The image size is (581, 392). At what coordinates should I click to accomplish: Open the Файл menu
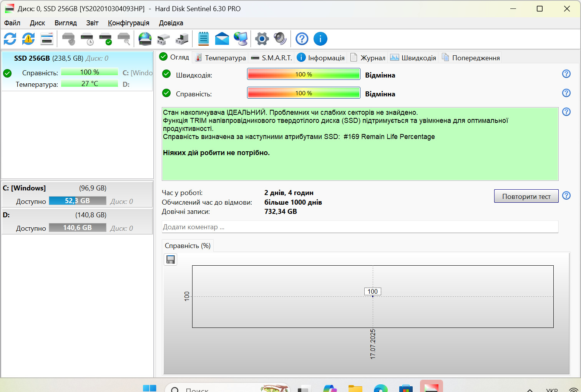coord(12,23)
